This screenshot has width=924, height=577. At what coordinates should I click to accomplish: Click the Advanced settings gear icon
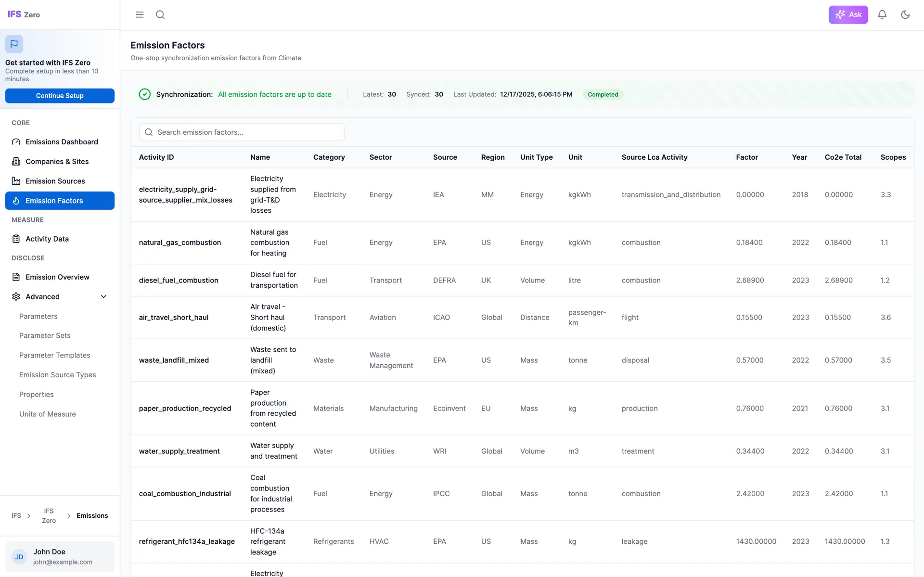(16, 296)
